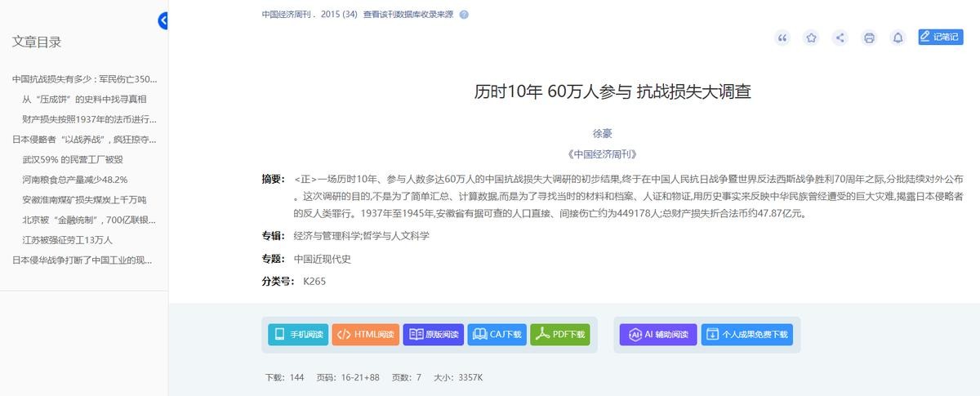The height and width of the screenshot is (396, 980).
Task: Launch AI 辅助阅读
Action: [x=657, y=334]
